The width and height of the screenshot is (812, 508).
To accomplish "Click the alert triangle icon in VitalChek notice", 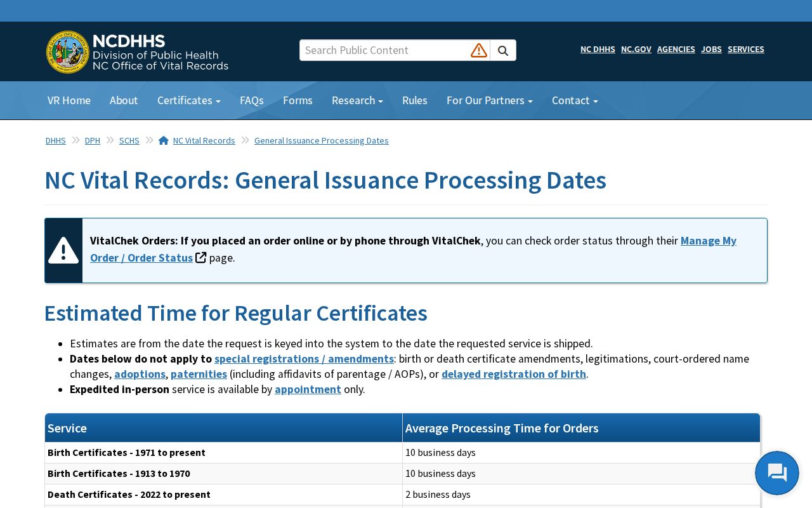I will (x=63, y=250).
